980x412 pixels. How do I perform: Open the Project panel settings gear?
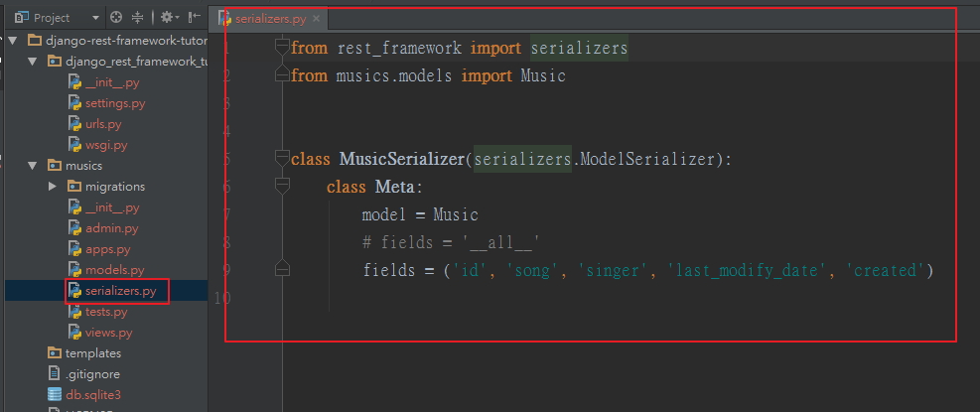coord(170,18)
